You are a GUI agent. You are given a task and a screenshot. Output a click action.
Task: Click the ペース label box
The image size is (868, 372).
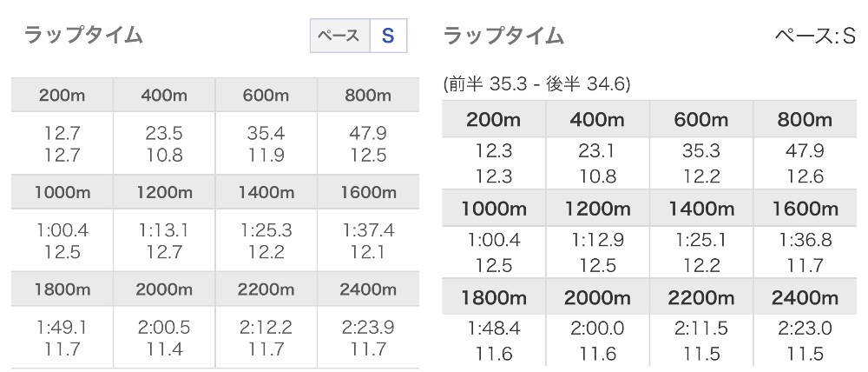[340, 36]
